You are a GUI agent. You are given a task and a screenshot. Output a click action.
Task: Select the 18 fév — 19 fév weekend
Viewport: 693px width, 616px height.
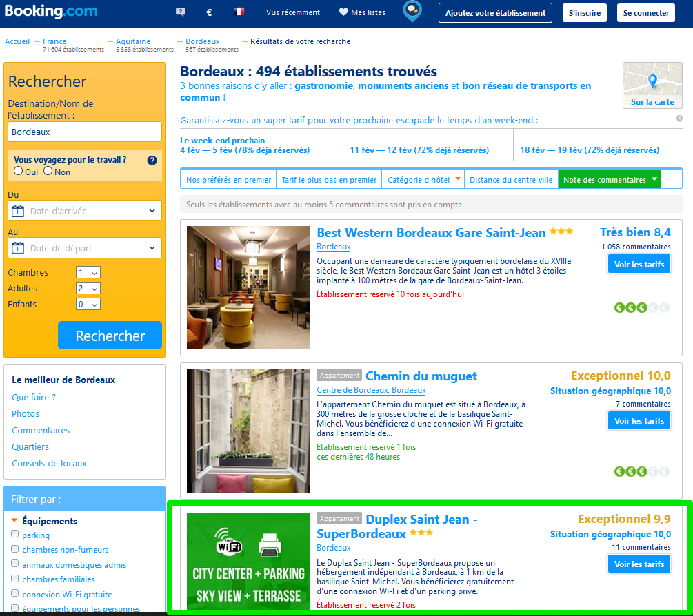[x=590, y=150]
